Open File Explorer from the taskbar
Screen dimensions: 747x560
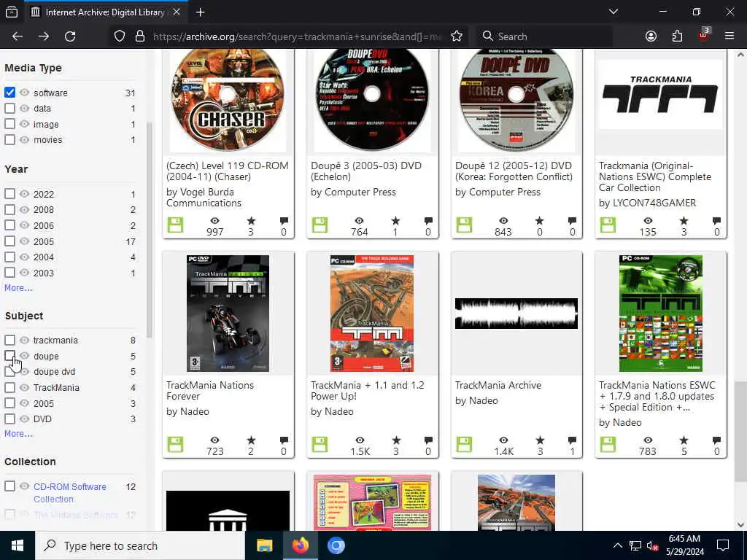(x=264, y=545)
